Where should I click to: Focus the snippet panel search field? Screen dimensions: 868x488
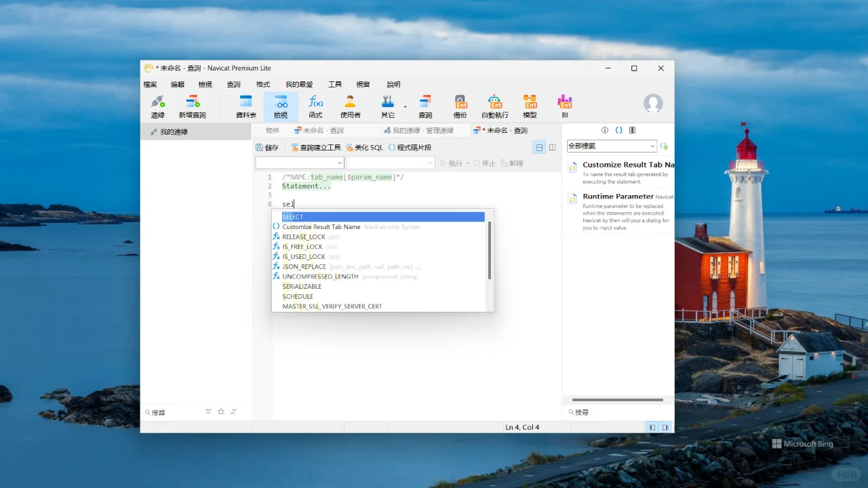click(618, 412)
